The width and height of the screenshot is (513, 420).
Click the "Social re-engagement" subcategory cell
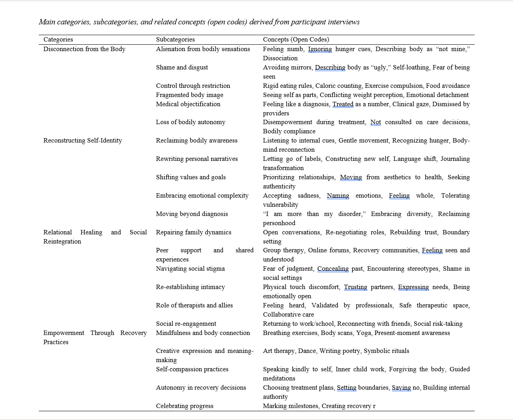coord(186,324)
